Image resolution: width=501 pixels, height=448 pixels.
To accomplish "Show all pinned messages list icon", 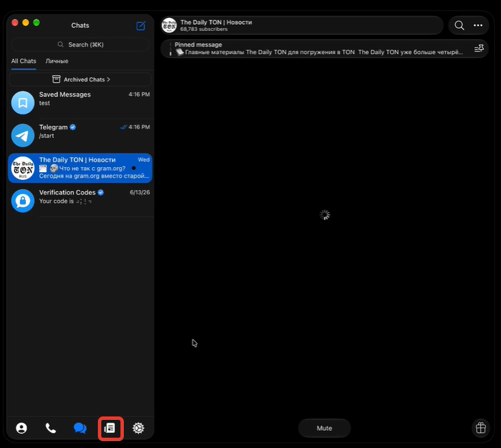I will (x=479, y=49).
